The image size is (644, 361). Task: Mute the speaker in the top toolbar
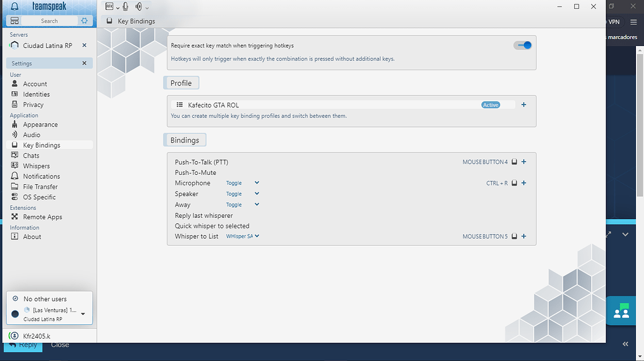click(138, 7)
